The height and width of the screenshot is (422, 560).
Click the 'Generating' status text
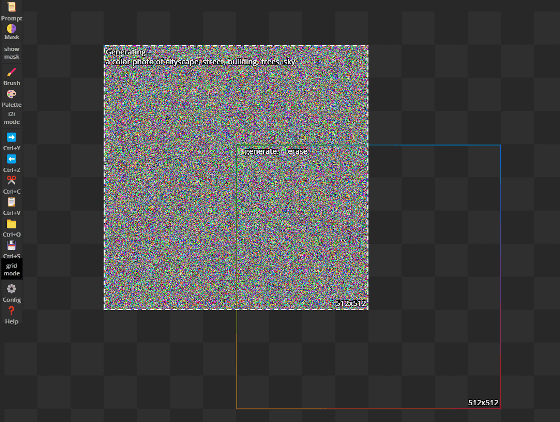point(126,52)
